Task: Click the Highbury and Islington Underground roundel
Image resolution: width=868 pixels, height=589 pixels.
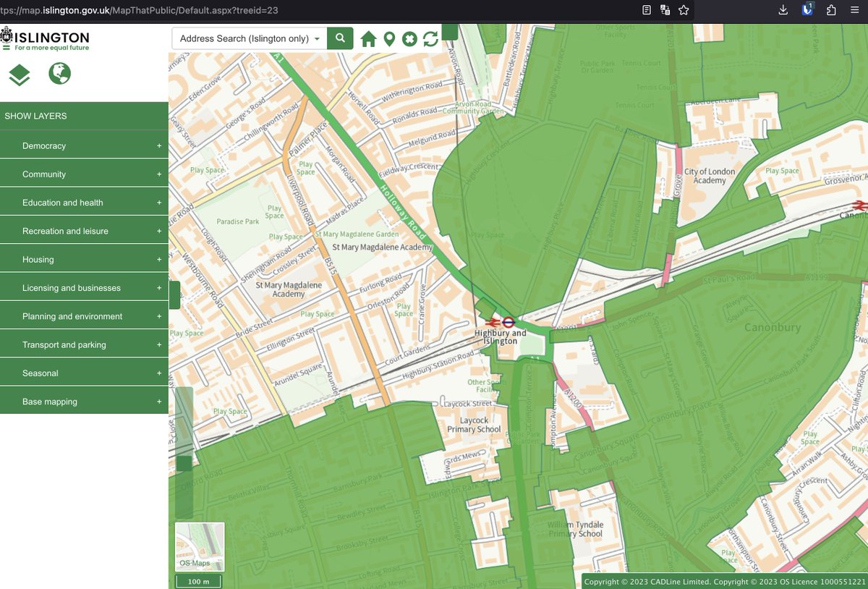Action: [508, 322]
